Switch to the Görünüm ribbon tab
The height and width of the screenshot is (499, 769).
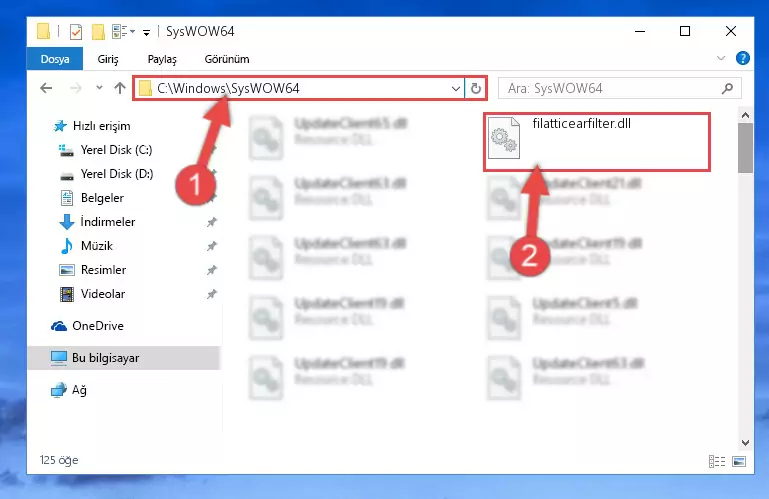click(x=227, y=59)
